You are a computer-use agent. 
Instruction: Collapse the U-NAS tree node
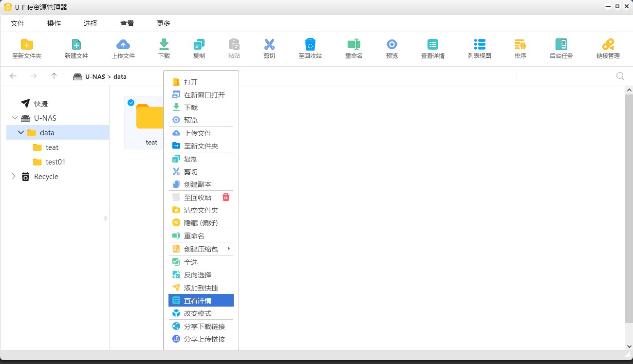15,118
